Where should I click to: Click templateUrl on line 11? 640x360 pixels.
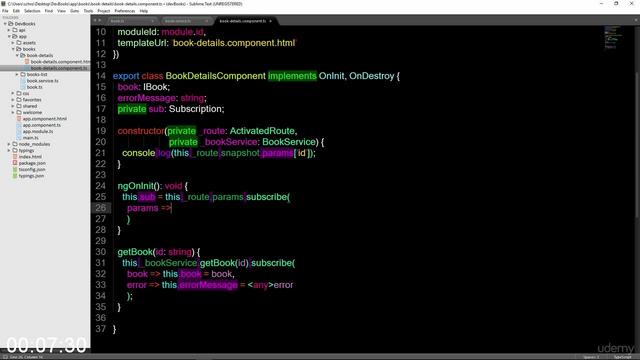coord(142,43)
